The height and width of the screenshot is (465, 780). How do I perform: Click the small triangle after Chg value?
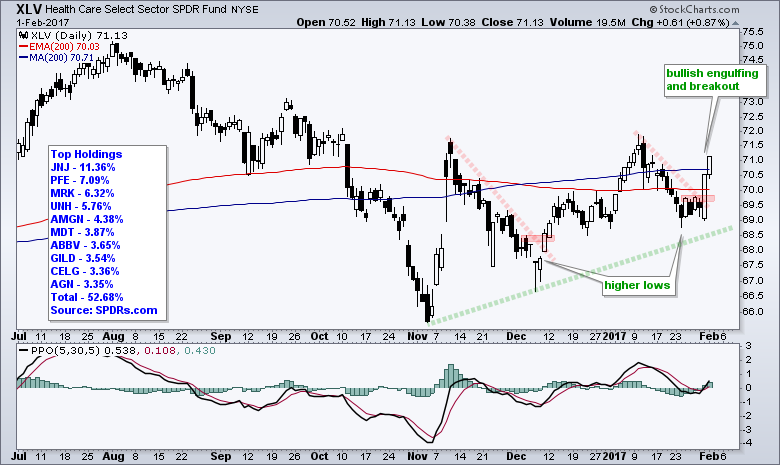[736, 23]
